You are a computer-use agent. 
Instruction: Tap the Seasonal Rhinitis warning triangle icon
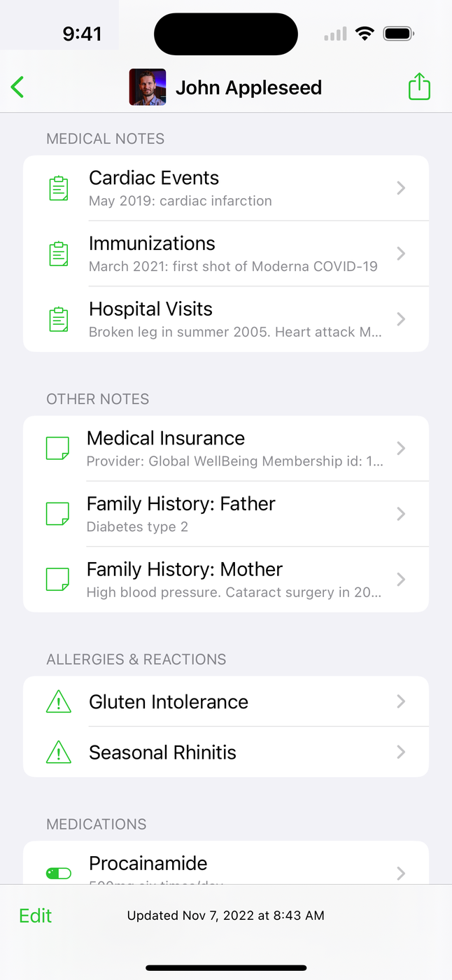coord(59,752)
